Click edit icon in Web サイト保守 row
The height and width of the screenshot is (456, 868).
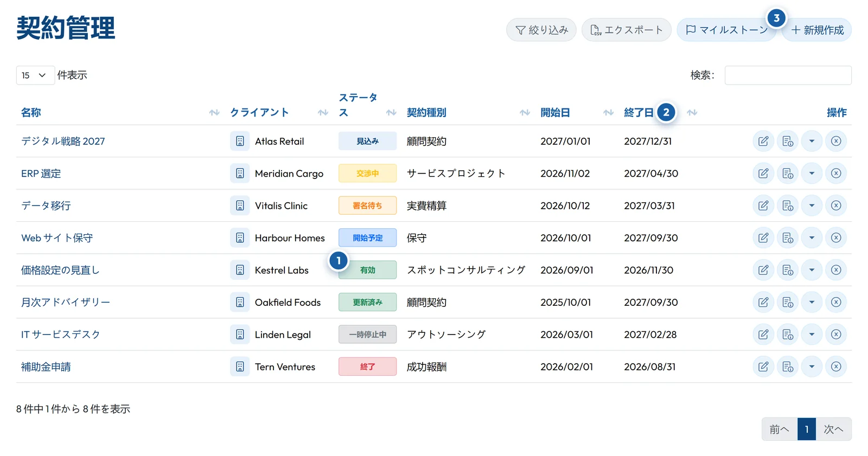pos(763,237)
